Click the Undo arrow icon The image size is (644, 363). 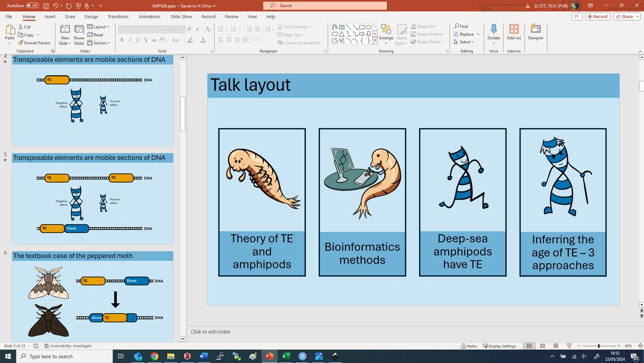tap(57, 5)
